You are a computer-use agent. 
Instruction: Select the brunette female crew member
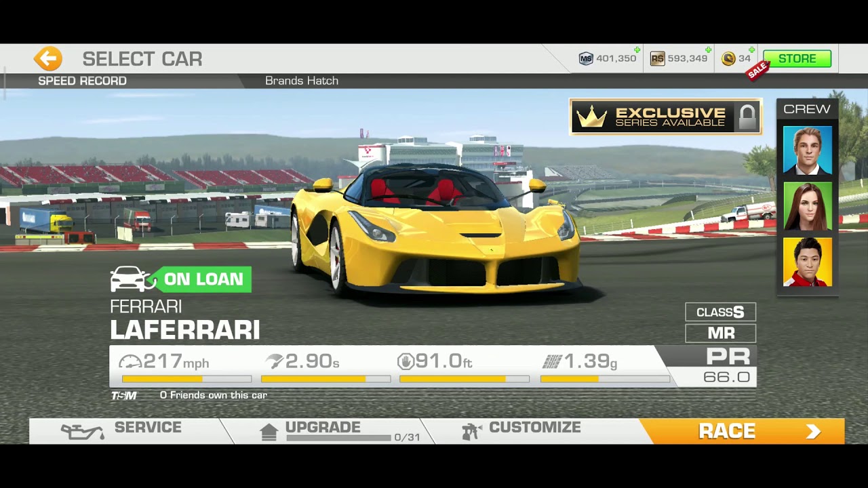tap(807, 206)
